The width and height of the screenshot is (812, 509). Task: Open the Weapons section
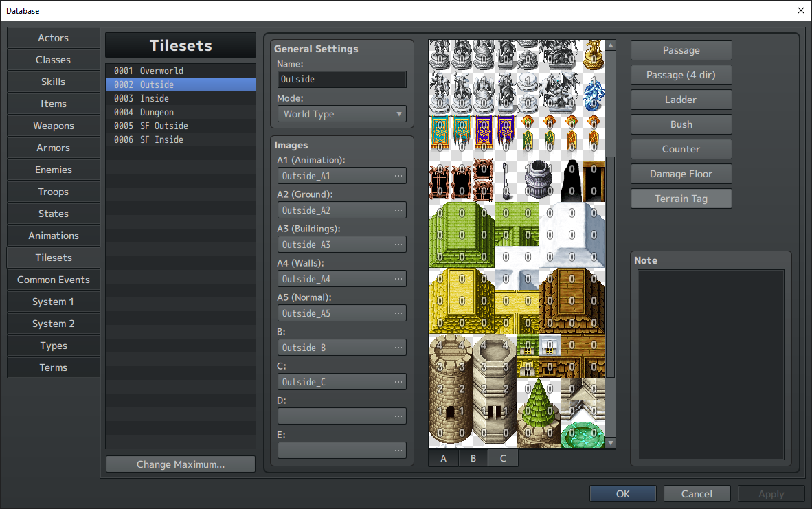tap(54, 126)
